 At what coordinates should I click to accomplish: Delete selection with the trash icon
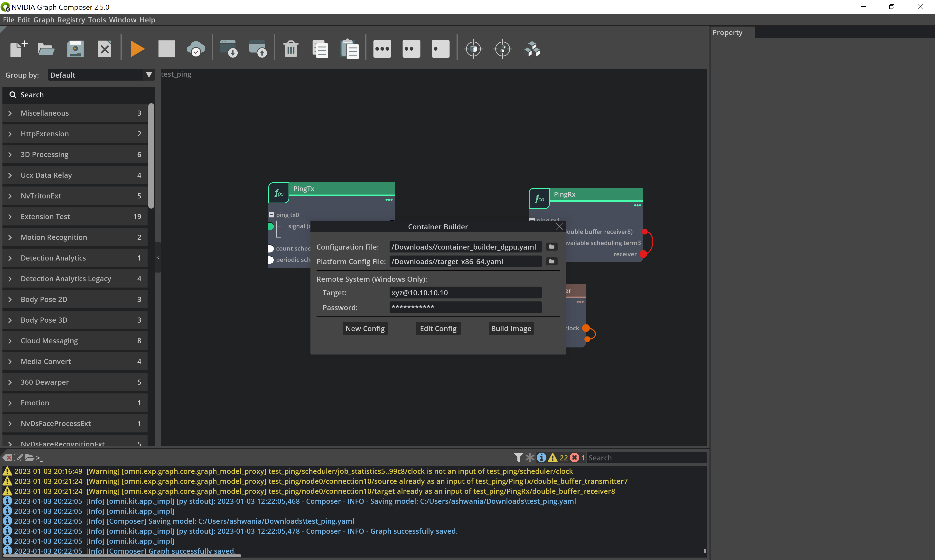[291, 49]
